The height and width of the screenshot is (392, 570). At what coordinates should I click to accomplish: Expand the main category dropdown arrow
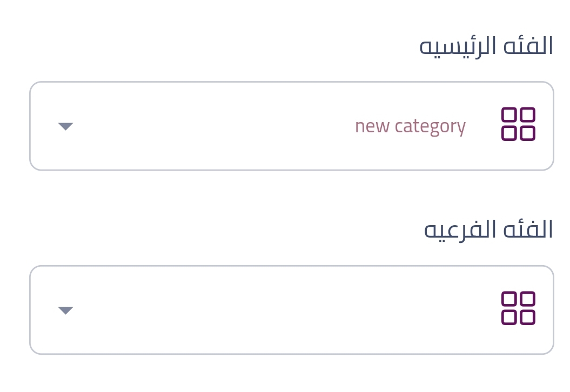tap(65, 126)
